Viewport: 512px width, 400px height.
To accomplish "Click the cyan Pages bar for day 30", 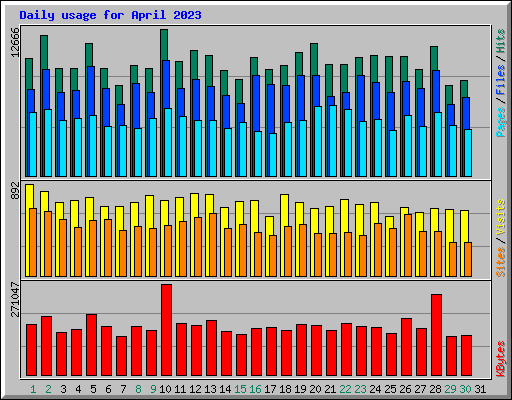I will point(468,153).
